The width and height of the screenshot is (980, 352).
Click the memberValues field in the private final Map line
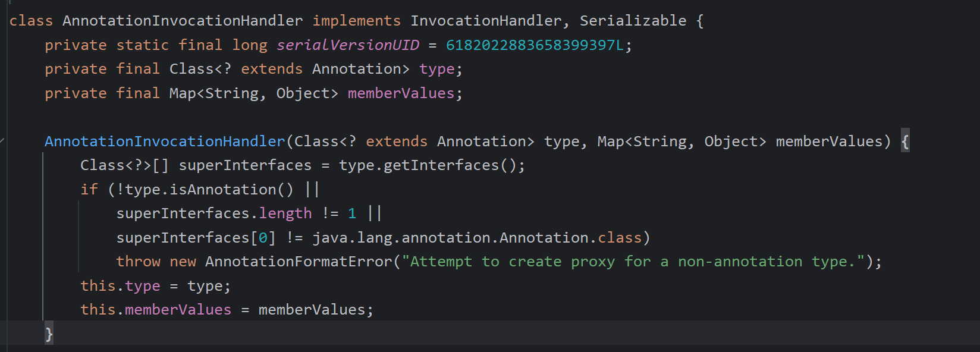401,93
